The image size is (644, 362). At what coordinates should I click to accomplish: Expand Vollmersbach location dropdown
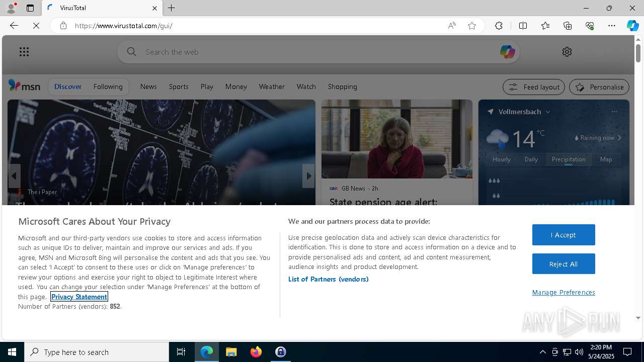point(548,112)
